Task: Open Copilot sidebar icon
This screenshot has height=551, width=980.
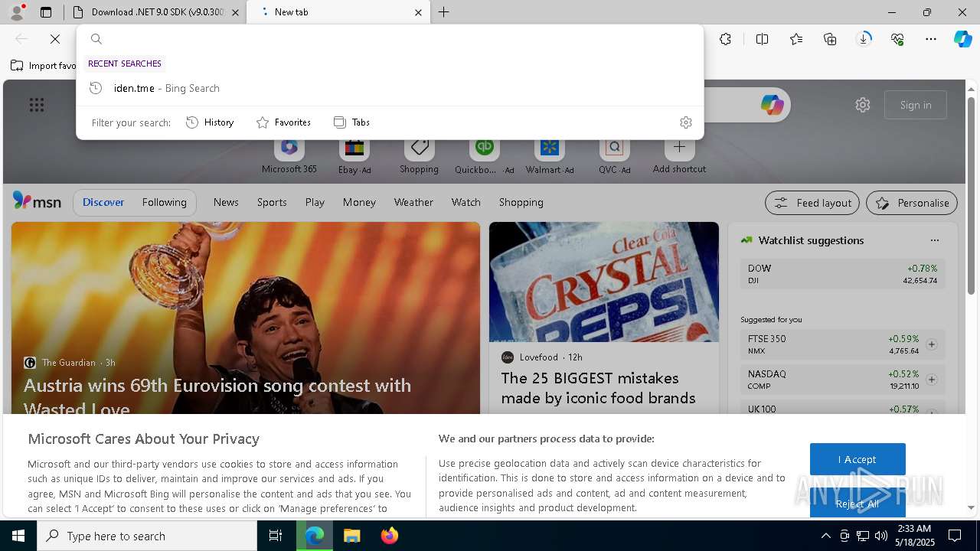Action: pyautogui.click(x=963, y=39)
